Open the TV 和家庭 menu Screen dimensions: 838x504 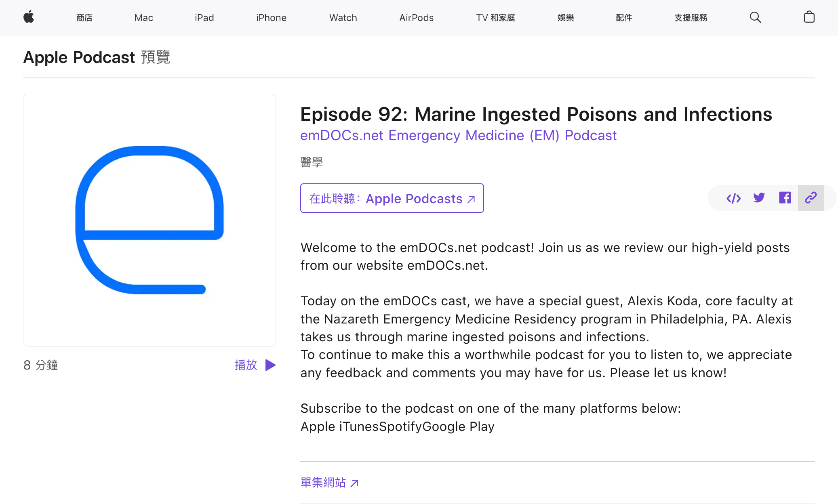(x=495, y=18)
